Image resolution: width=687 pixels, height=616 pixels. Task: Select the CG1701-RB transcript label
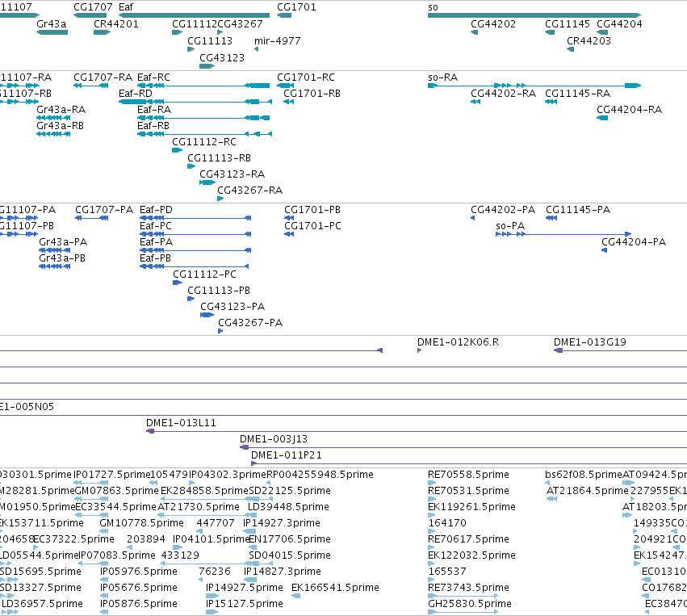pyautogui.click(x=312, y=94)
